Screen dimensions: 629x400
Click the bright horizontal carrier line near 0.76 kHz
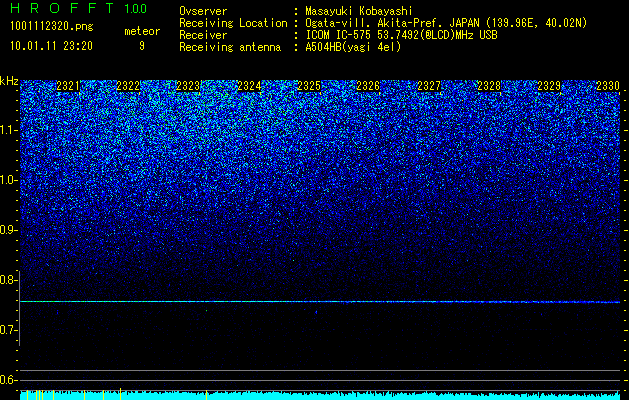[320, 302]
